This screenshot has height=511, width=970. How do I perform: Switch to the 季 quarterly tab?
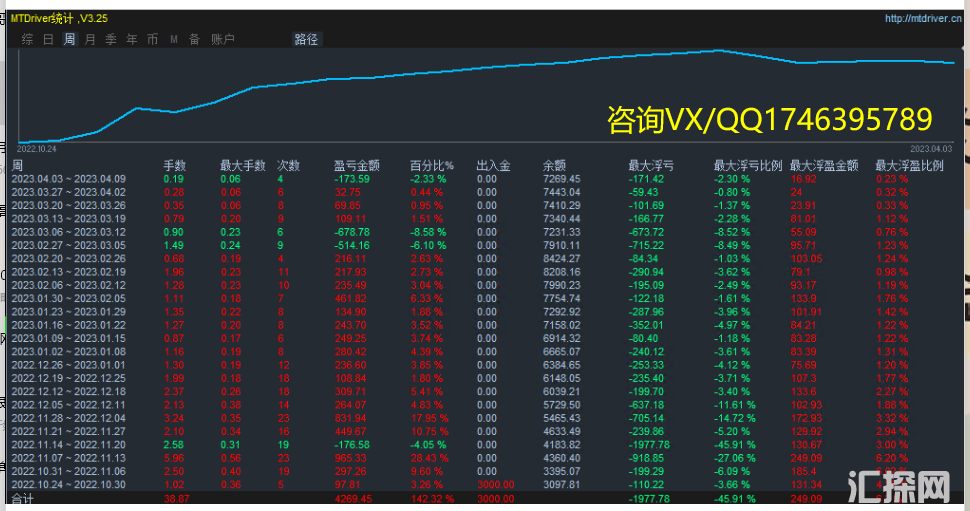(x=111, y=39)
